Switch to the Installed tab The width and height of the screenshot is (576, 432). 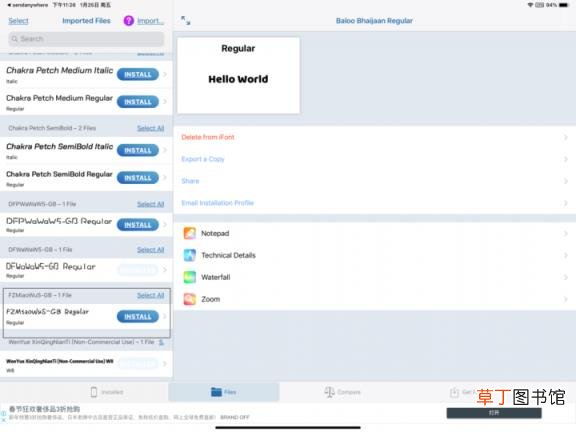click(x=107, y=392)
